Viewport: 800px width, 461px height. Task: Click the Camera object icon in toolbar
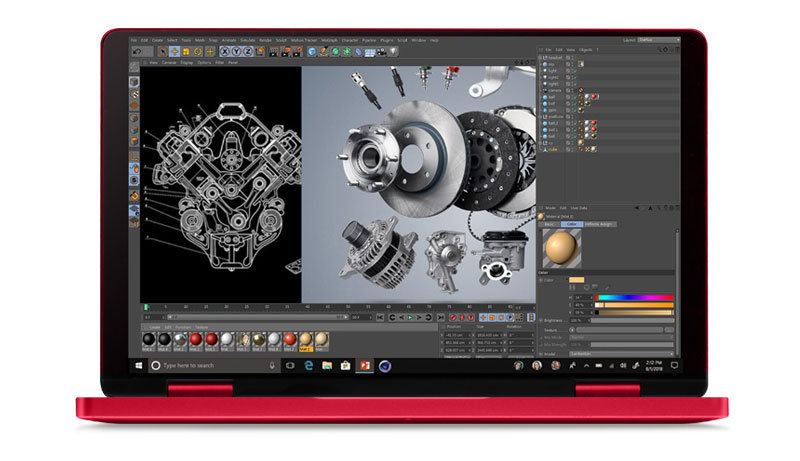pyautogui.click(x=382, y=52)
